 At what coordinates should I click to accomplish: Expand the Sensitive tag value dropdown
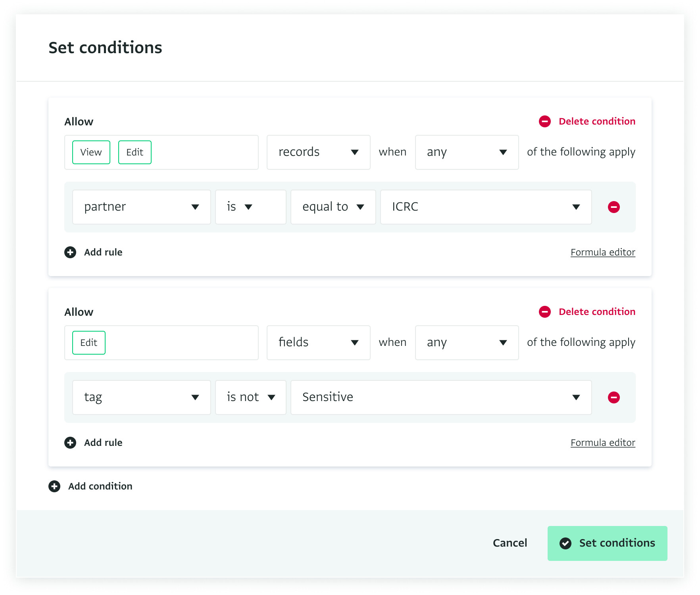pyautogui.click(x=441, y=397)
